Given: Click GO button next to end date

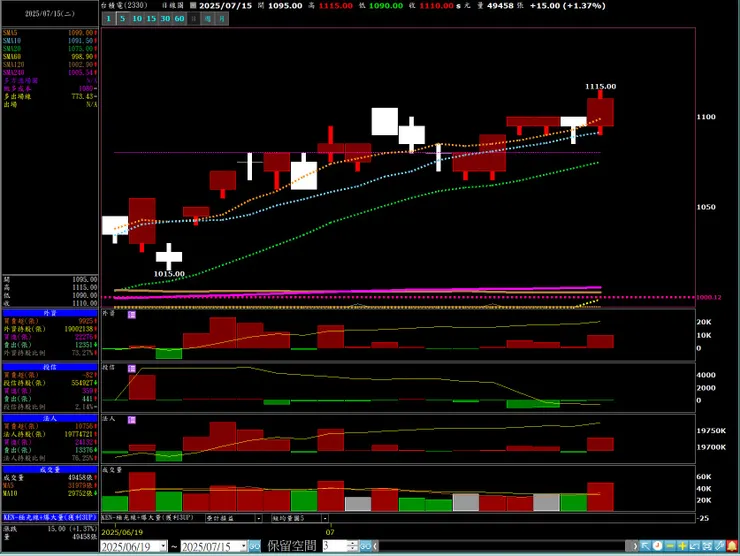Looking at the screenshot, I should (254, 546).
